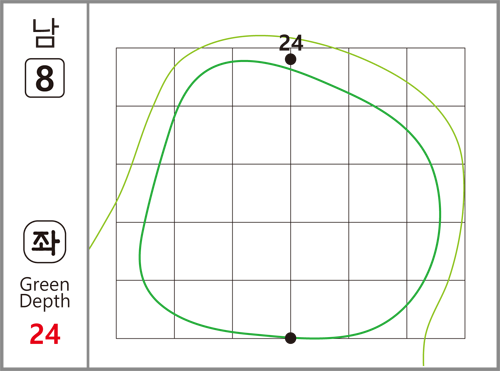Click the top black dot labeled 24
The image size is (500, 371).
291,60
